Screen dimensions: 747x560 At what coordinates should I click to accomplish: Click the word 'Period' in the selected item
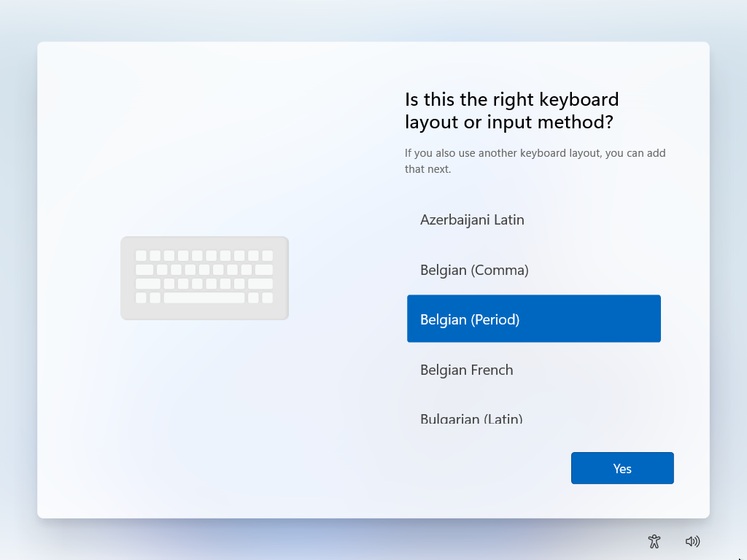495,319
